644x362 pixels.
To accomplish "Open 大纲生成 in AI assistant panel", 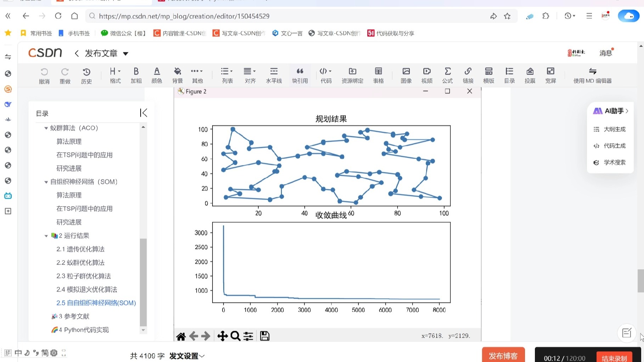I will click(614, 129).
